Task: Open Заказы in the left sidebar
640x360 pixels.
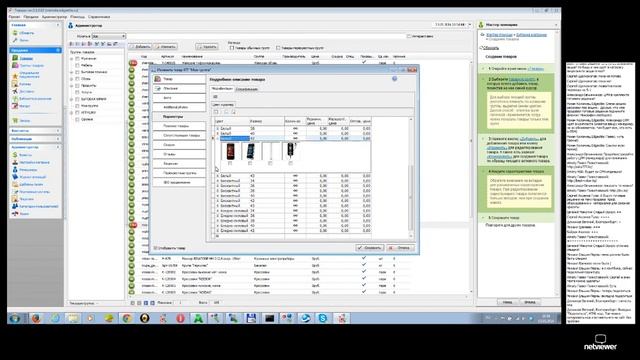Action: click(24, 121)
